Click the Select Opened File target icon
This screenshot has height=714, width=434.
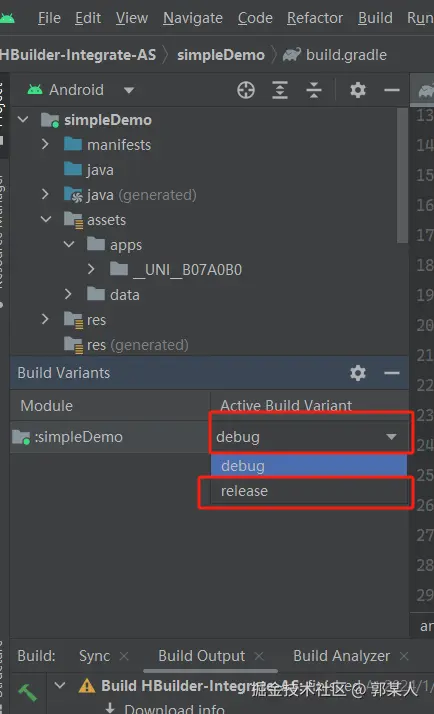point(246,90)
